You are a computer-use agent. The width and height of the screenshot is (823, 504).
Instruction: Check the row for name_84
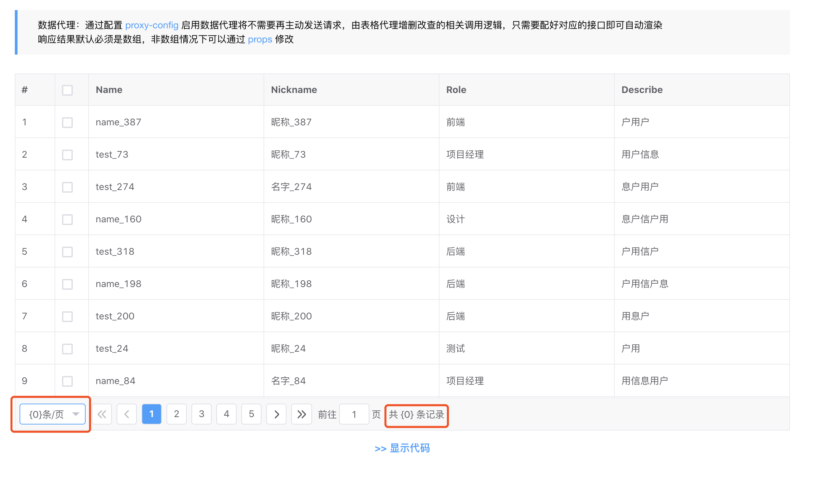(67, 381)
